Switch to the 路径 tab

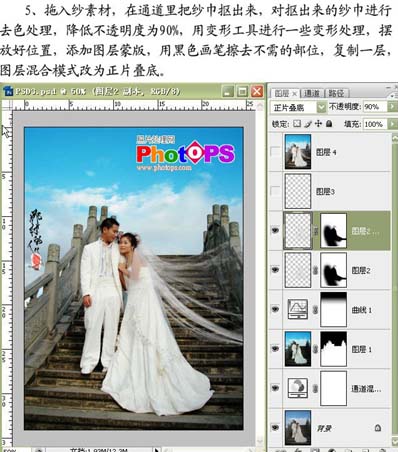click(336, 93)
